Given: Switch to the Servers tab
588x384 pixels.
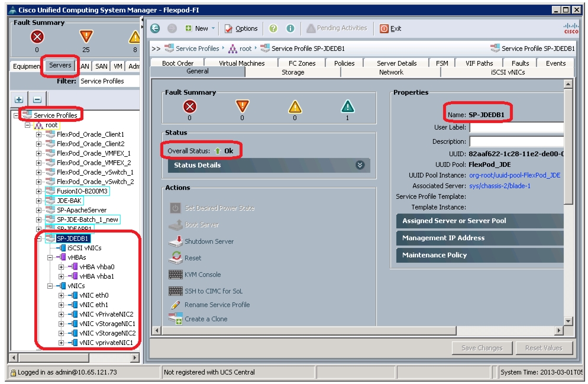Looking at the screenshot, I should [x=60, y=65].
